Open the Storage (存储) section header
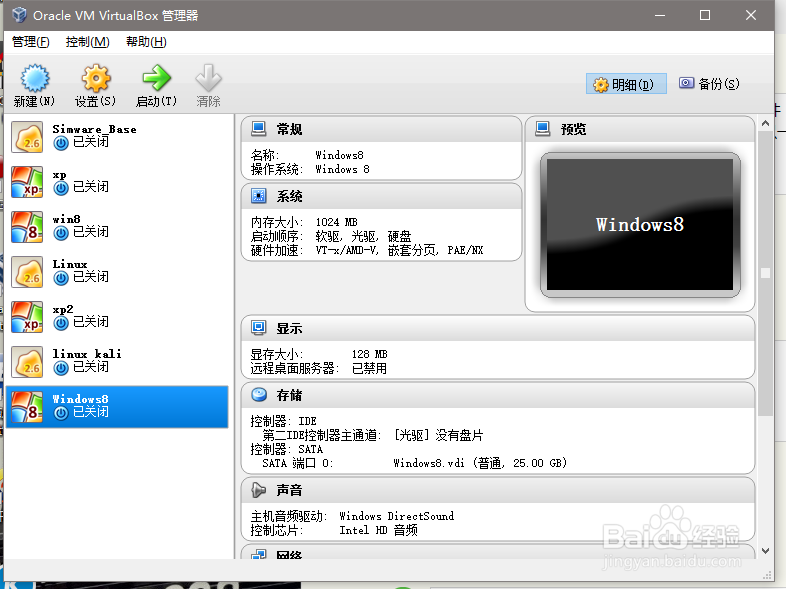This screenshot has width=786, height=589. point(498,395)
